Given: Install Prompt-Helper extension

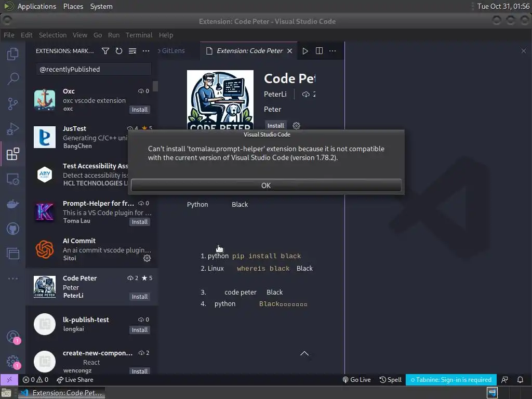Looking at the screenshot, I should coord(140,222).
